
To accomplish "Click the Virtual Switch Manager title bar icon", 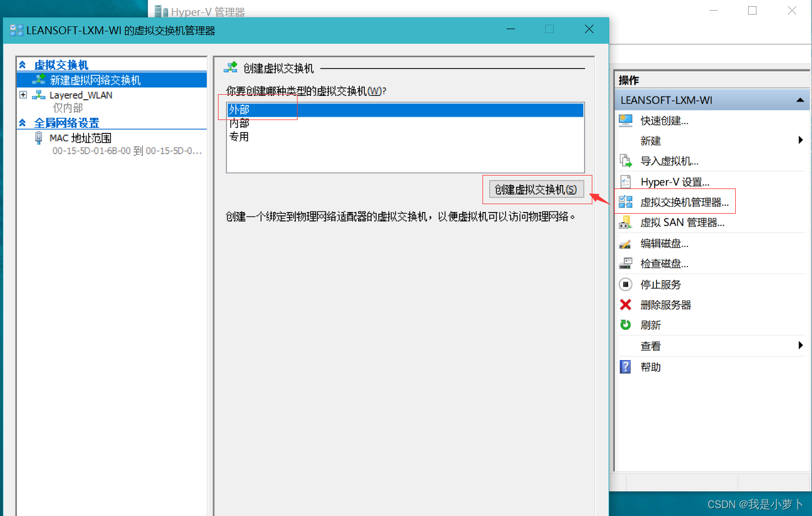I will (17, 30).
